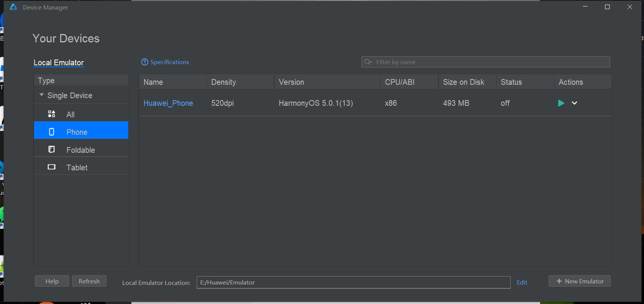Sort by the Name column header

pos(173,82)
